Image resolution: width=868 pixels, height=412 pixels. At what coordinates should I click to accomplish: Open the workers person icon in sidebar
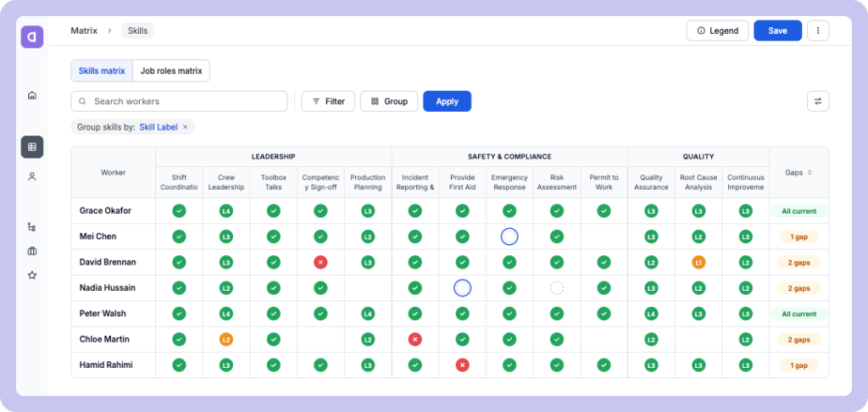click(x=32, y=176)
